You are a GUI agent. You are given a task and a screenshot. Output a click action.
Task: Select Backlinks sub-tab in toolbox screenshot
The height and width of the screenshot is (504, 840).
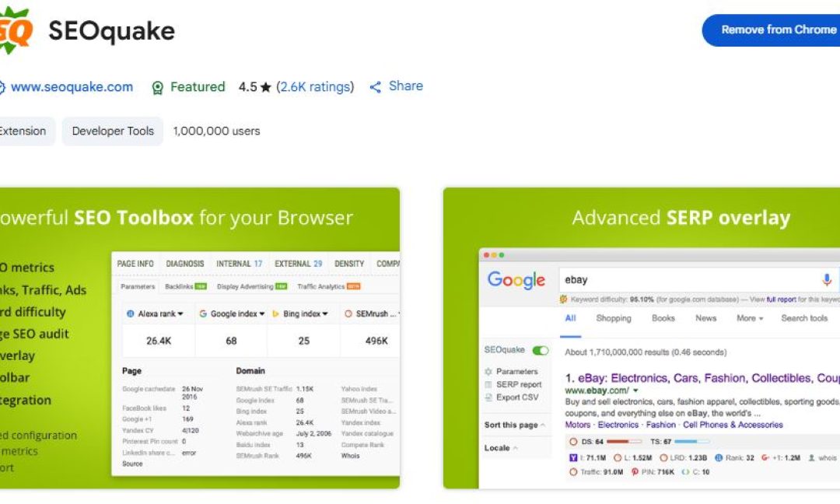185,286
